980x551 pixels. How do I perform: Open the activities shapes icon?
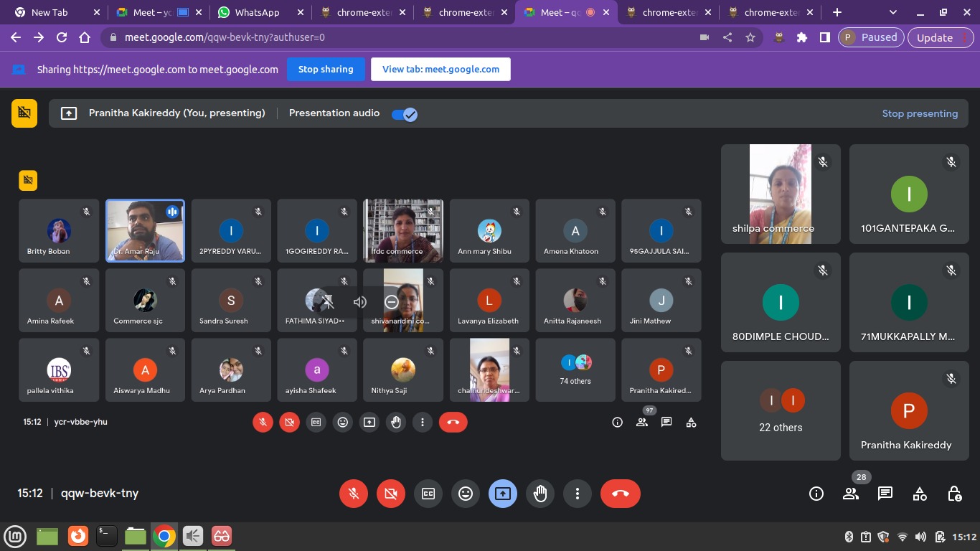pyautogui.click(x=920, y=494)
